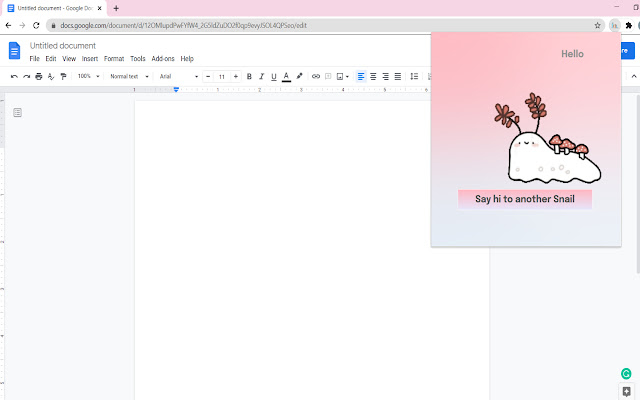The height and width of the screenshot is (400, 640).
Task: Open a new browser tab
Action: (x=116, y=8)
